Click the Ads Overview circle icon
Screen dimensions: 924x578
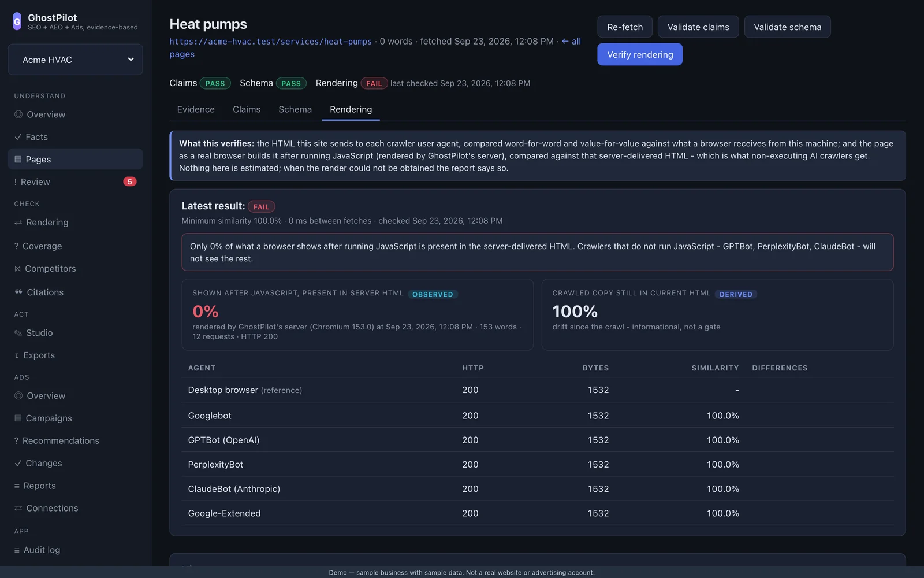tap(18, 396)
